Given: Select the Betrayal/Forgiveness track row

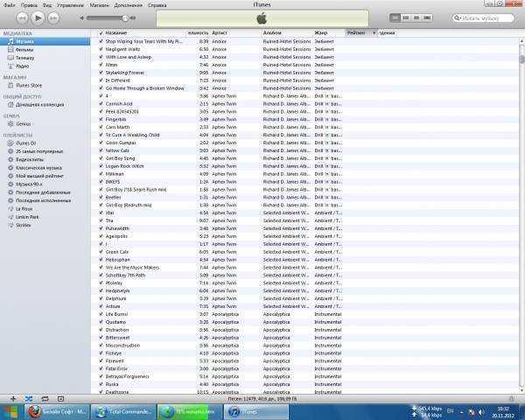Looking at the screenshot, I should click(304, 376).
